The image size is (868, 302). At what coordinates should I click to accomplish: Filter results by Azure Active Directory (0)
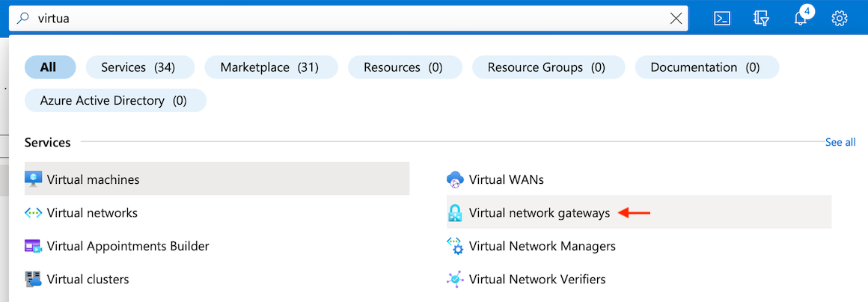tap(116, 101)
